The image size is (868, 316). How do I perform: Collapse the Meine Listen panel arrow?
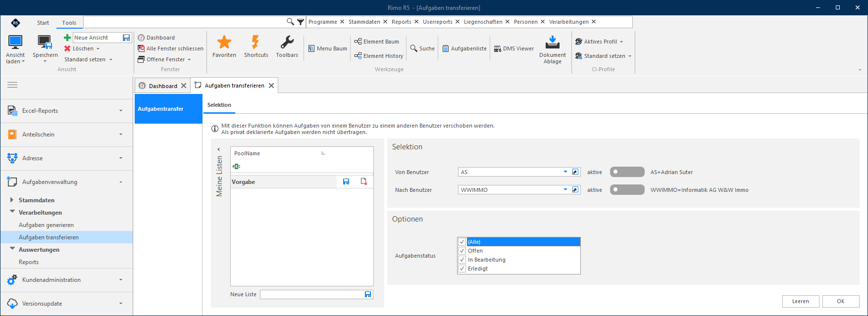pos(219,149)
